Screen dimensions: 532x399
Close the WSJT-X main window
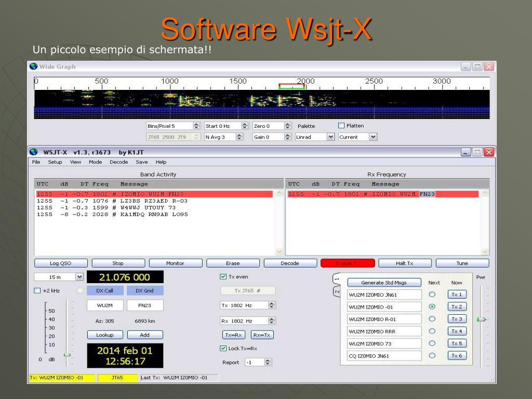(488, 152)
